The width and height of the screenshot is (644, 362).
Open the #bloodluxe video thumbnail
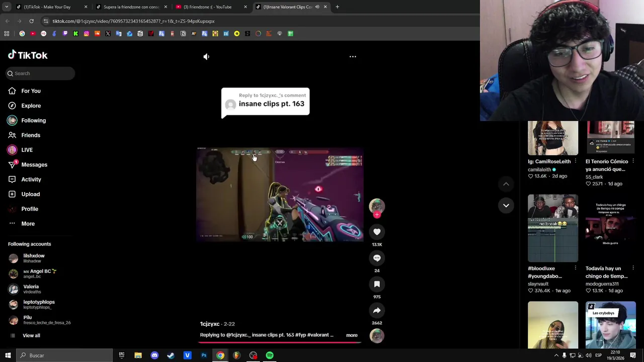tap(553, 228)
